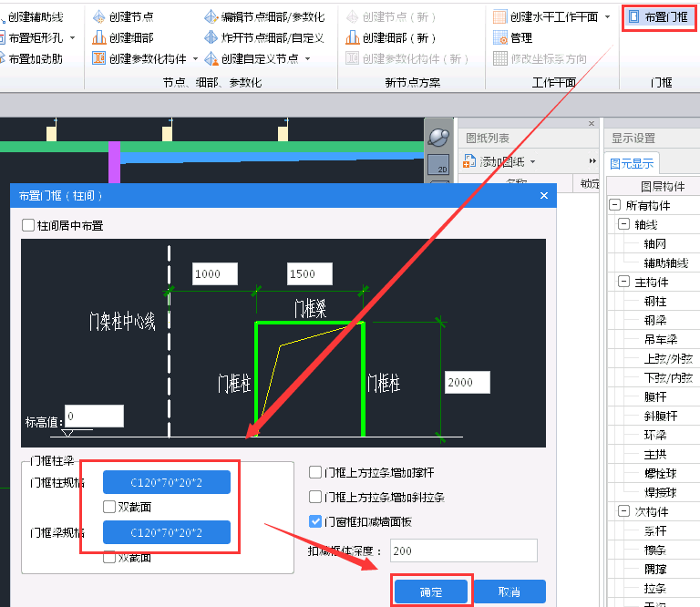Uncheck 门窗框扣减墙面板
The image size is (700, 607).
(315, 521)
